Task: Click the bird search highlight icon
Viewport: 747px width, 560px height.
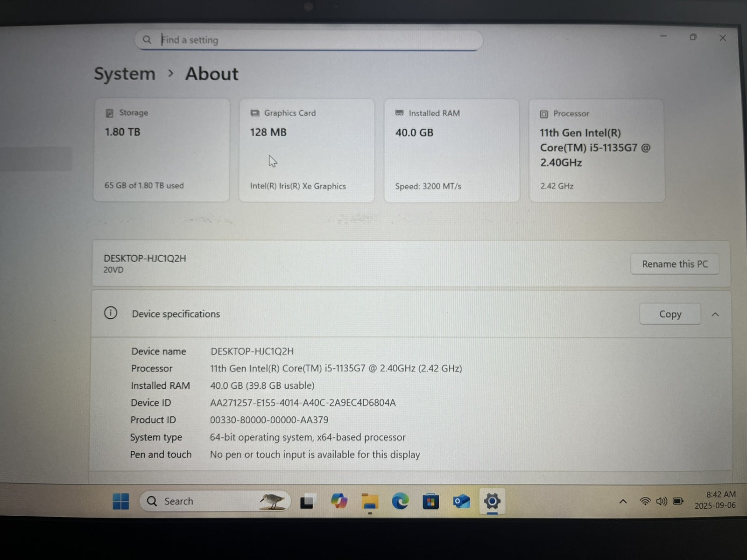Action: click(x=273, y=501)
